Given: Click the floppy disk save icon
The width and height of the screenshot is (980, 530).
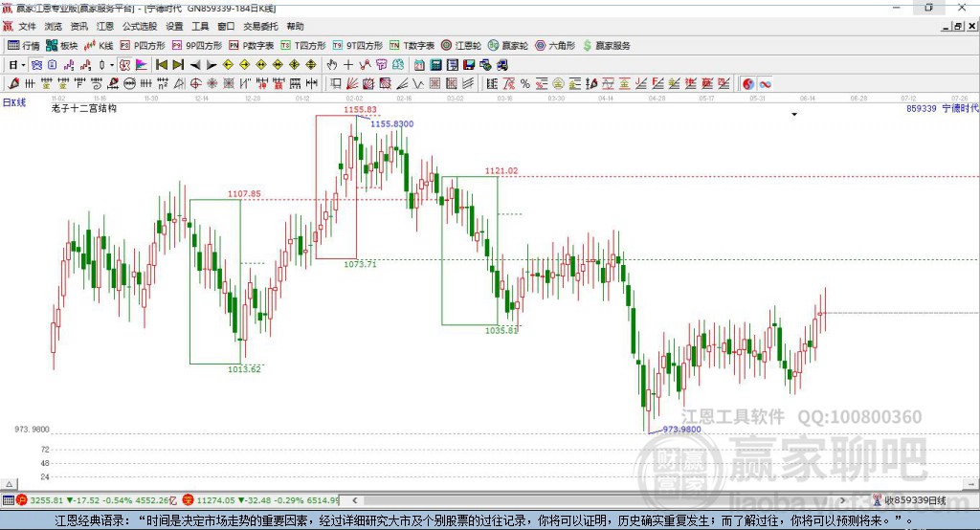Looking at the screenshot, I should (469, 65).
